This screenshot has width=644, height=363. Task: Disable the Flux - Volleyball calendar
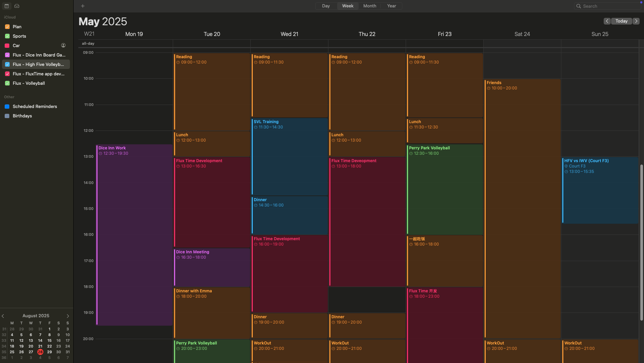(x=7, y=83)
